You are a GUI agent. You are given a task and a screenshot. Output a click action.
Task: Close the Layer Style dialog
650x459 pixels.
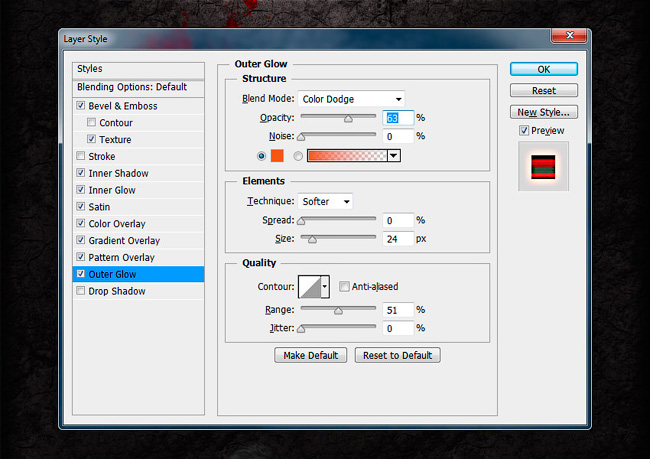coord(569,36)
